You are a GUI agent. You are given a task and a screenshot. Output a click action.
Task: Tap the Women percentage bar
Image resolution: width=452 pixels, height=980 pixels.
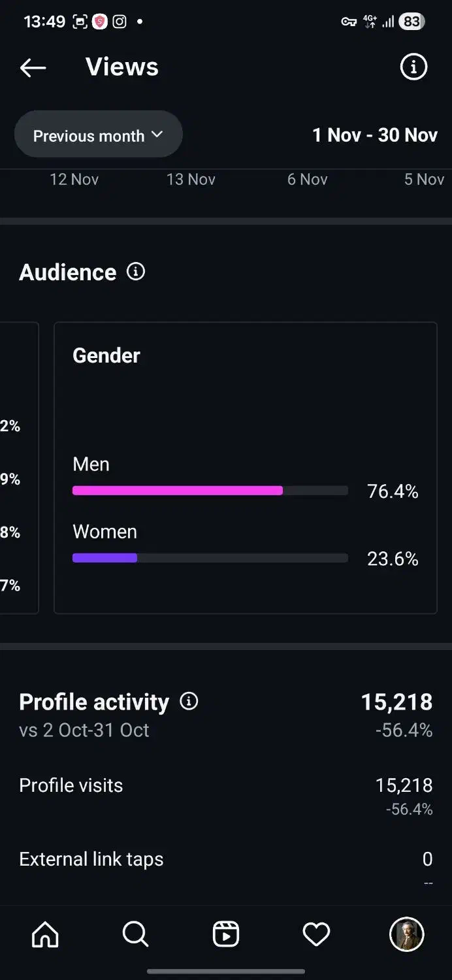point(210,558)
